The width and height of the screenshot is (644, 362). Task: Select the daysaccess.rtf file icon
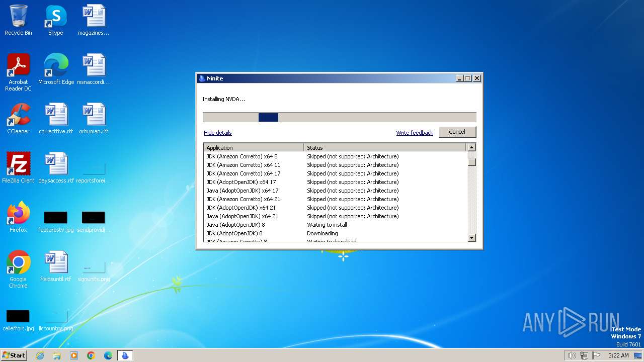(x=56, y=168)
